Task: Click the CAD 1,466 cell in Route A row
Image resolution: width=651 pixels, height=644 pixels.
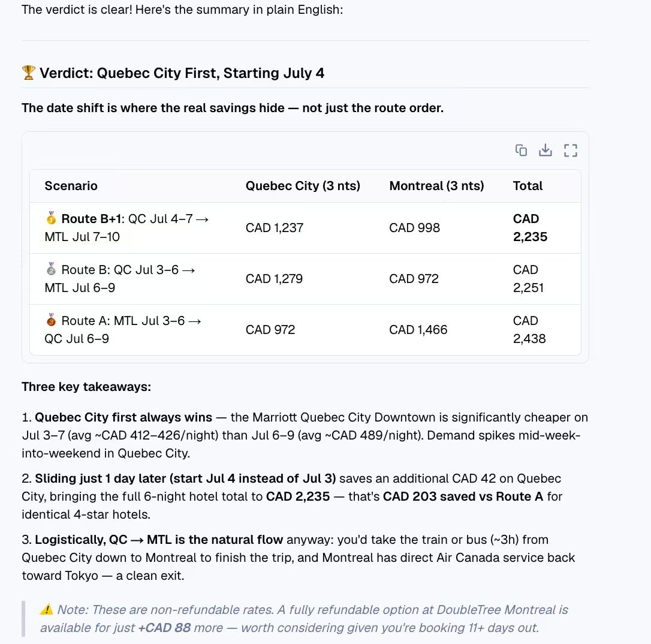Action: click(x=418, y=330)
